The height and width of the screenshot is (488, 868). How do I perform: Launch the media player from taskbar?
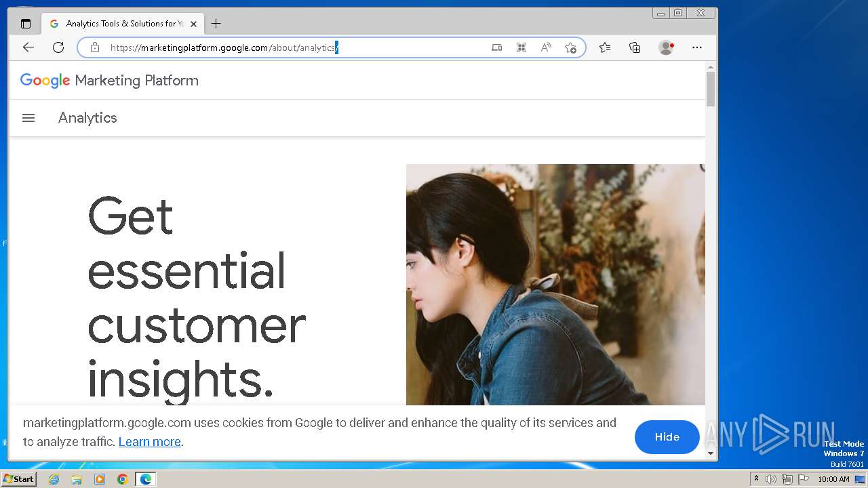100,479
